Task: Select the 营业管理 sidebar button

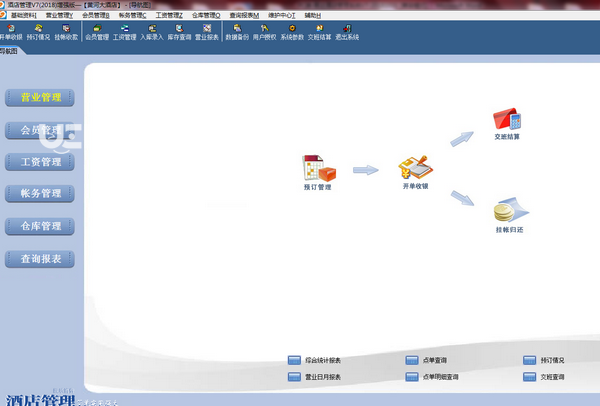Action: pyautogui.click(x=40, y=98)
